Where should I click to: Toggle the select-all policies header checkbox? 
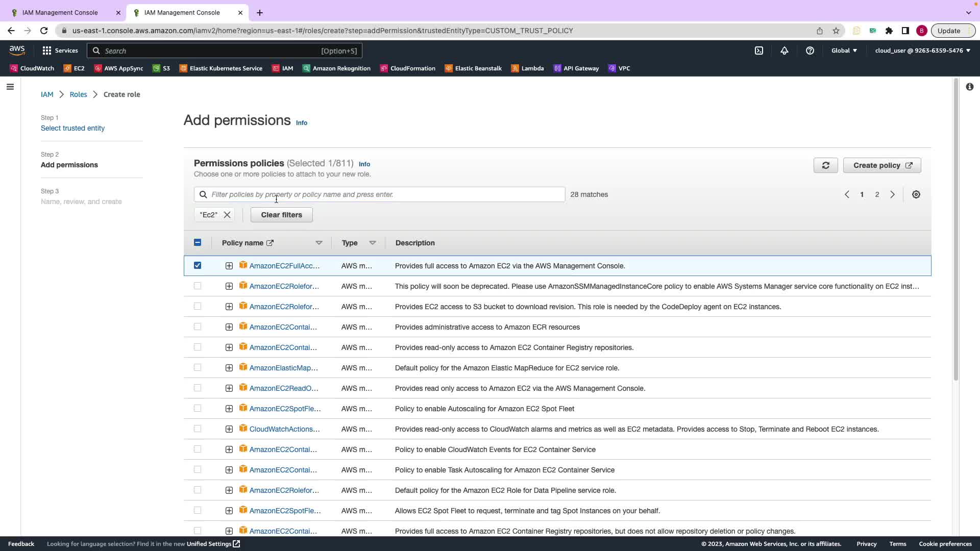tap(198, 243)
